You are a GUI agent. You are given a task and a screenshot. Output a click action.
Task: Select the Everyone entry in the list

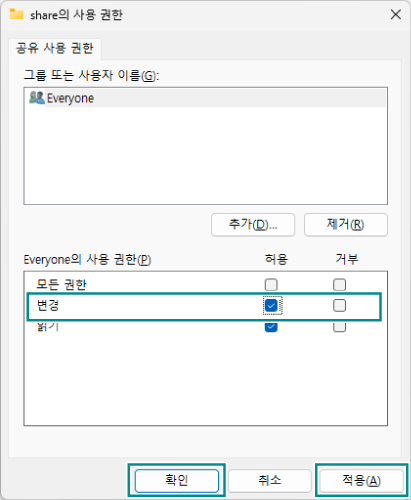pyautogui.click(x=206, y=98)
